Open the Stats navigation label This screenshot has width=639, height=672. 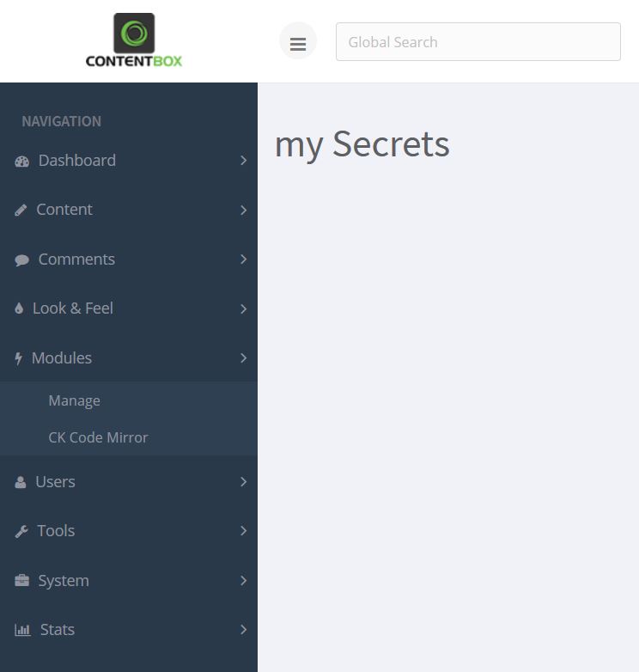coord(58,630)
